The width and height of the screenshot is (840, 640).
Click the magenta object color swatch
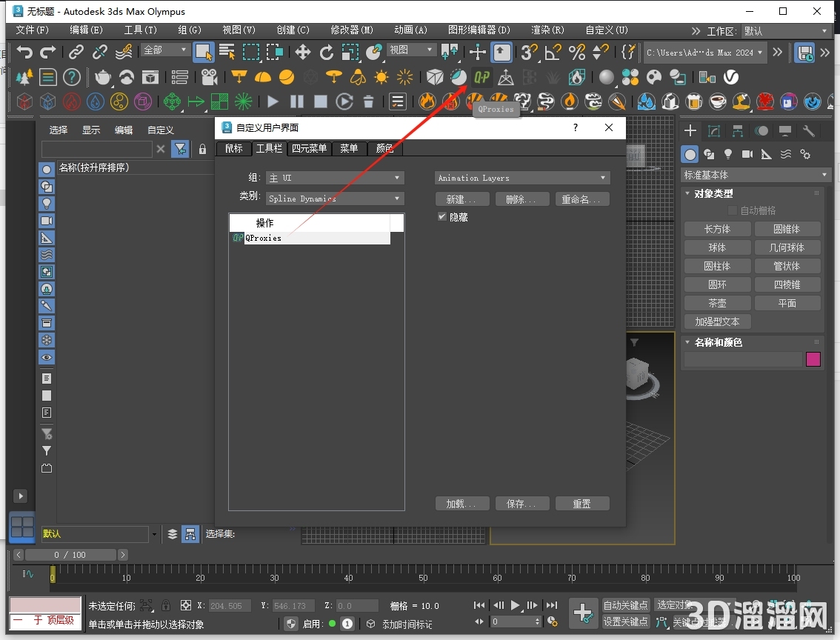pos(813,359)
